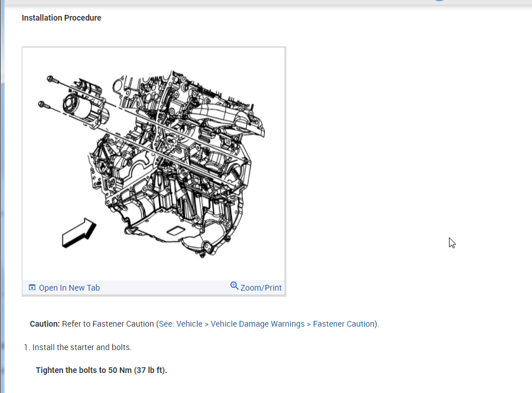Click the step Install the starter and bolts
Screen dimensions: 532x393
coord(82,347)
